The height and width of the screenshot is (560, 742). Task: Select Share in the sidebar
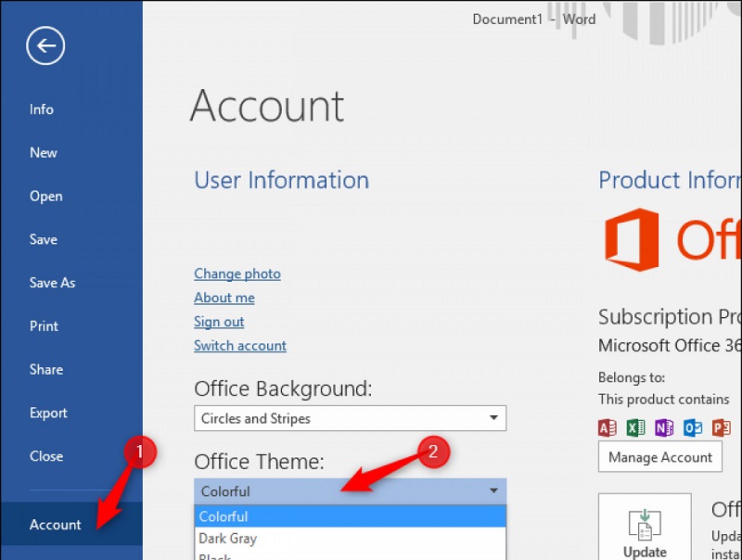(46, 369)
